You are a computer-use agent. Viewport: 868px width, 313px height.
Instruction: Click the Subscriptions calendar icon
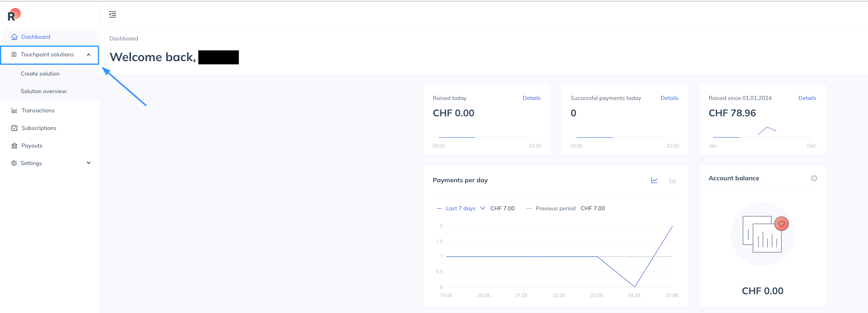click(14, 128)
